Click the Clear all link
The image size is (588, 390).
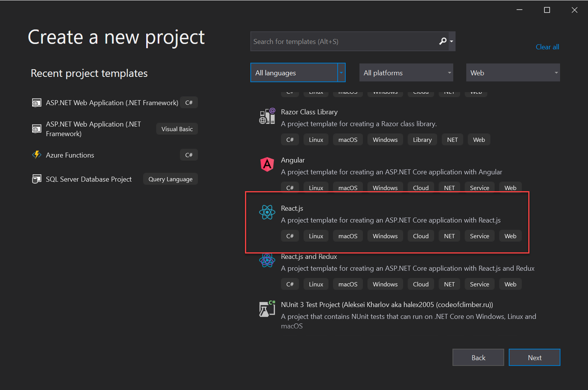click(547, 47)
